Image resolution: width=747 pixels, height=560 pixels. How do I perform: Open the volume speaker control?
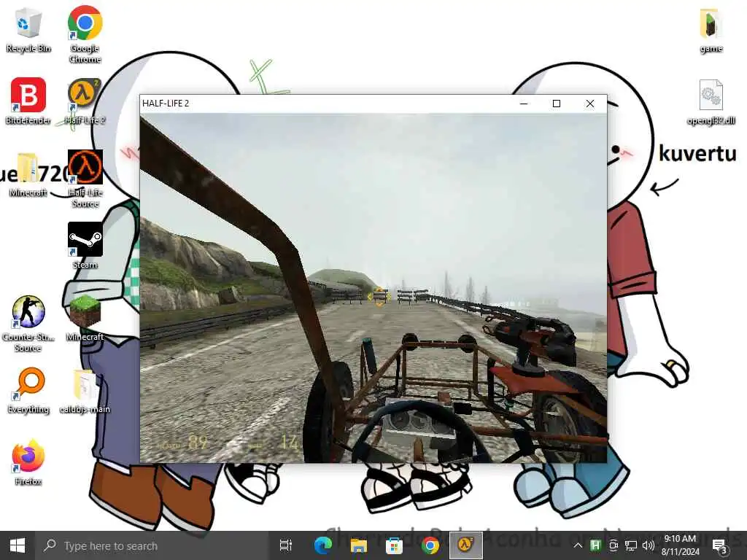pos(648,545)
